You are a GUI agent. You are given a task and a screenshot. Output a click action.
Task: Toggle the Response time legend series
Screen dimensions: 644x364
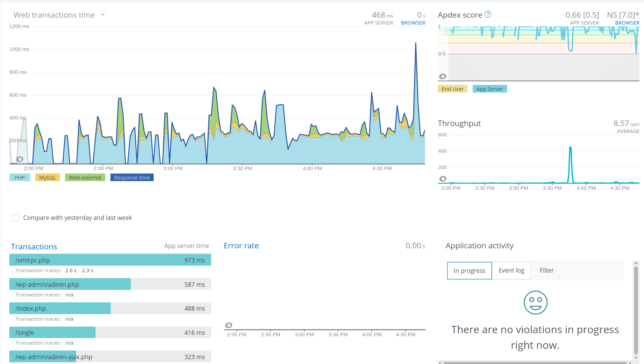pyautogui.click(x=132, y=178)
